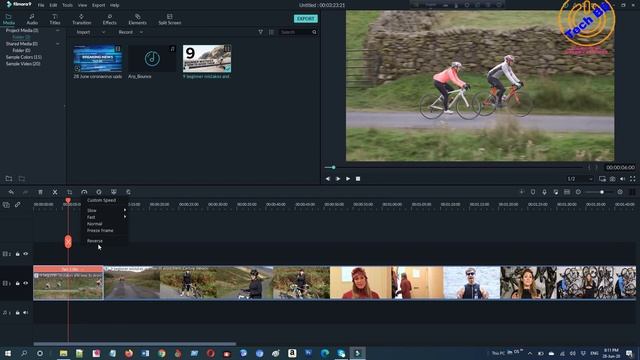Select the Crop tool icon in timeline toolbar
The height and width of the screenshot is (360, 640).
[x=69, y=192]
